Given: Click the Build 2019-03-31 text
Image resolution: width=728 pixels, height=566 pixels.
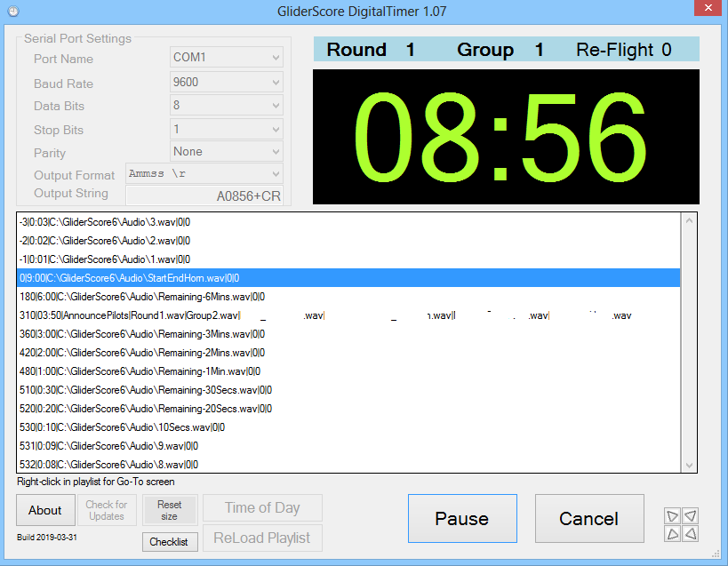Looking at the screenshot, I should [x=47, y=538].
